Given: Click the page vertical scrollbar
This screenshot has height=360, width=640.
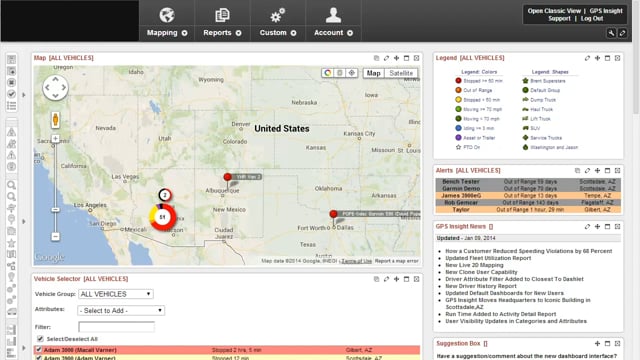Looking at the screenshot, I should tap(636, 57).
